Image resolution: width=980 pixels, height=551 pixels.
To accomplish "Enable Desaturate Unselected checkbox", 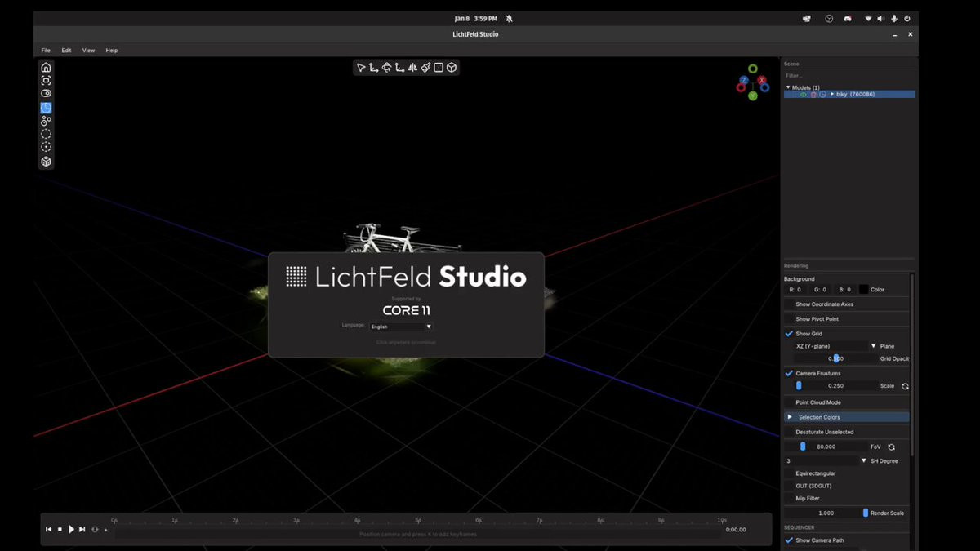I will (789, 432).
